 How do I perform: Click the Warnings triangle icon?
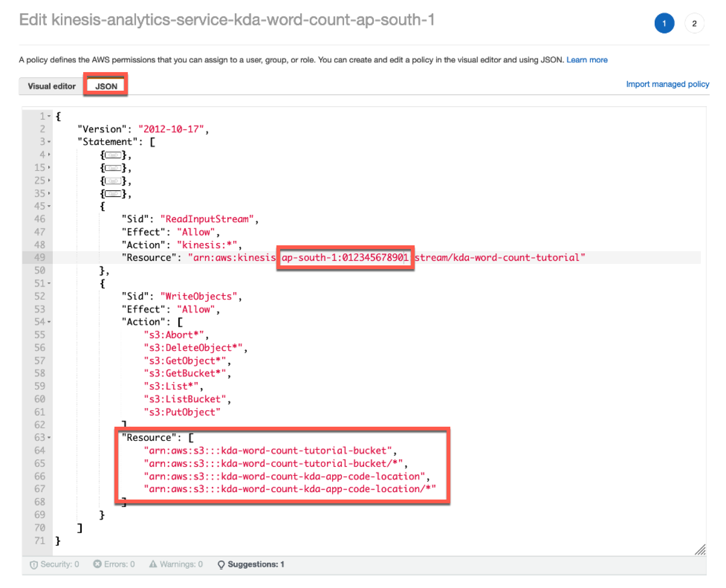click(153, 564)
